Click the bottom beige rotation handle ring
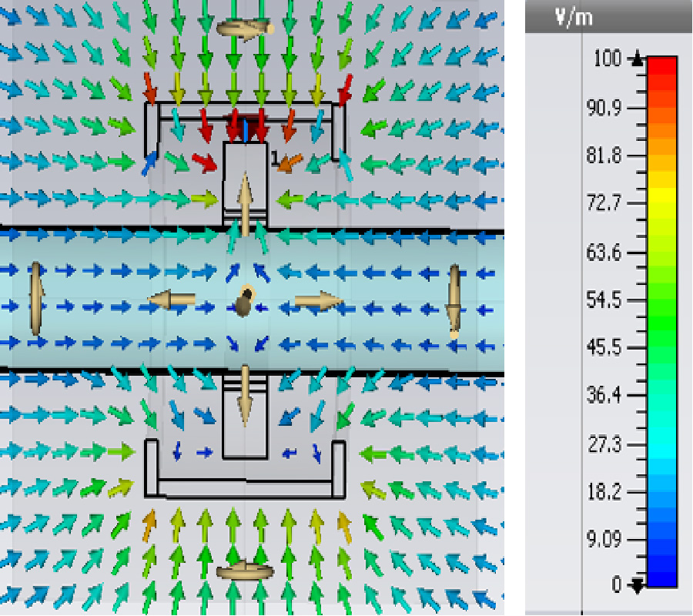Screen dimensions: 693x616 coord(245,571)
